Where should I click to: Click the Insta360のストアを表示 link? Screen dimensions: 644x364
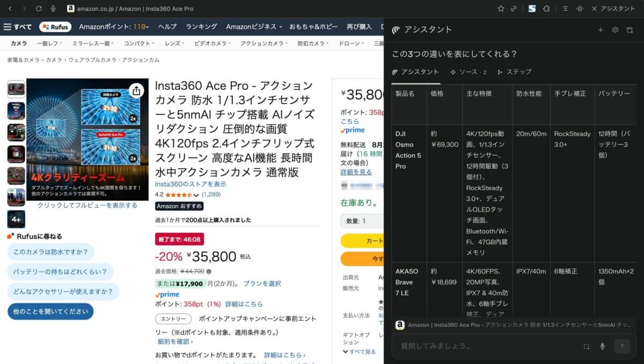[191, 184]
